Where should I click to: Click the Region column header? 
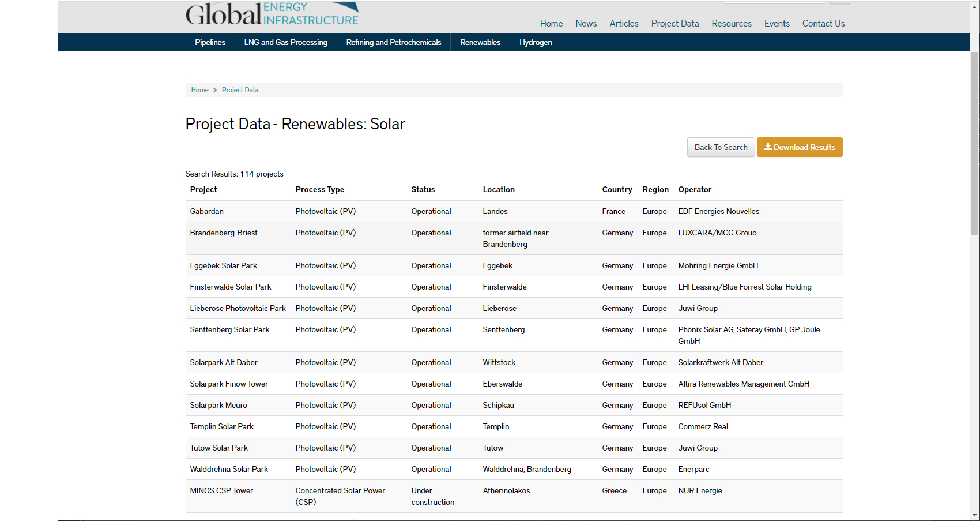(x=655, y=189)
